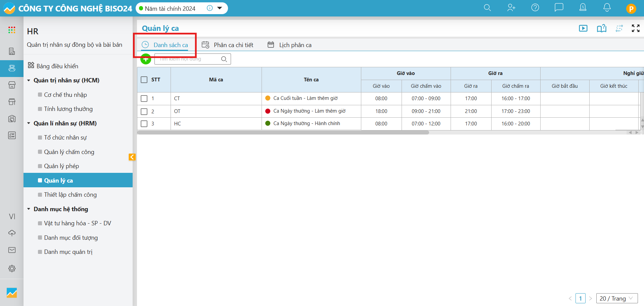Switch to the Phân ca chi tiết tab
644x306 pixels.
tap(233, 45)
